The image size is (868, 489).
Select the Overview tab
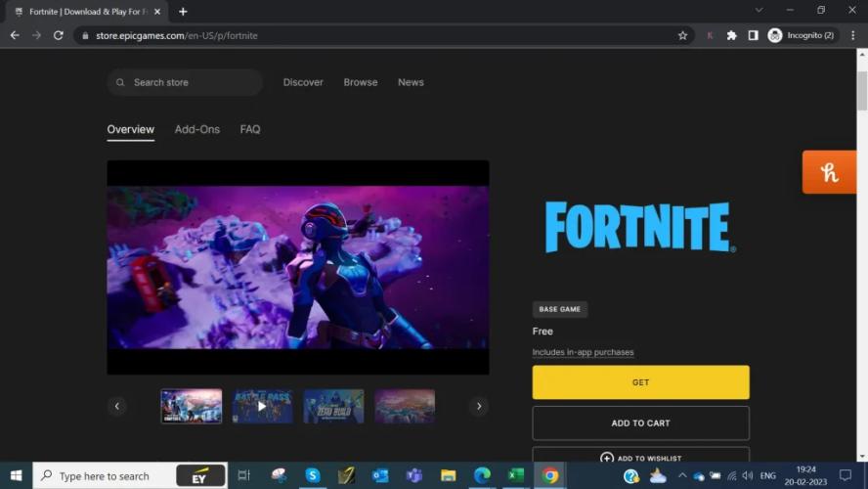coord(131,130)
